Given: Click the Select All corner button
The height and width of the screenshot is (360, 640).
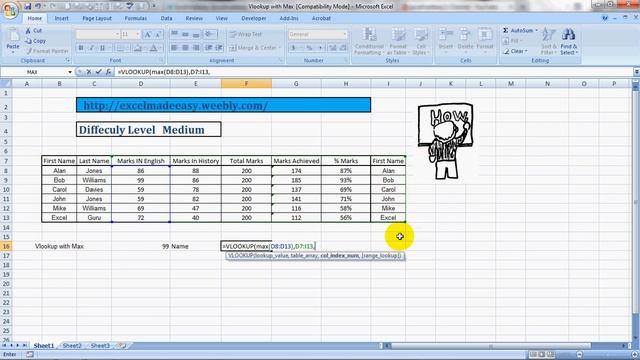Looking at the screenshot, I should 6,84.
